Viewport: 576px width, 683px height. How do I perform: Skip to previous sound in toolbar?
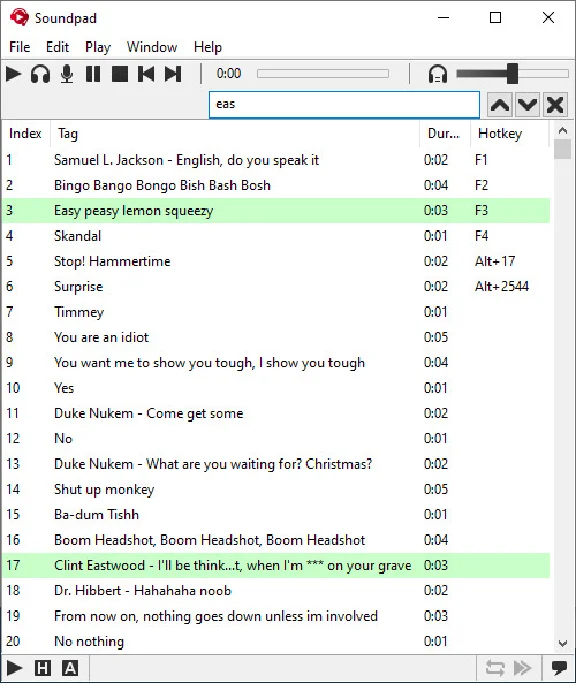click(x=146, y=74)
